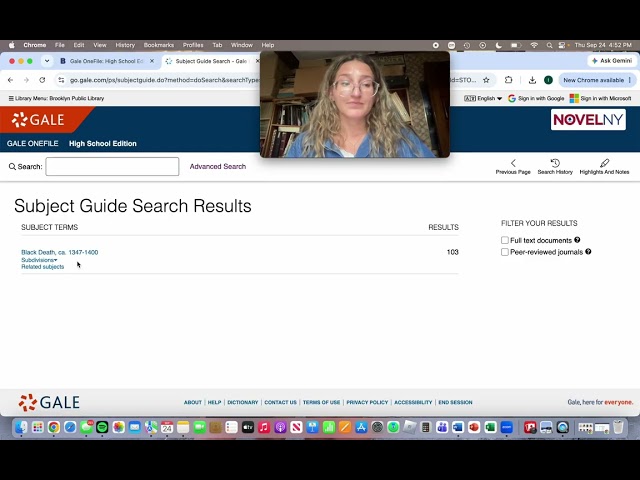Open Finder from the dock
Viewport: 640px width, 480px height.
tap(21, 427)
